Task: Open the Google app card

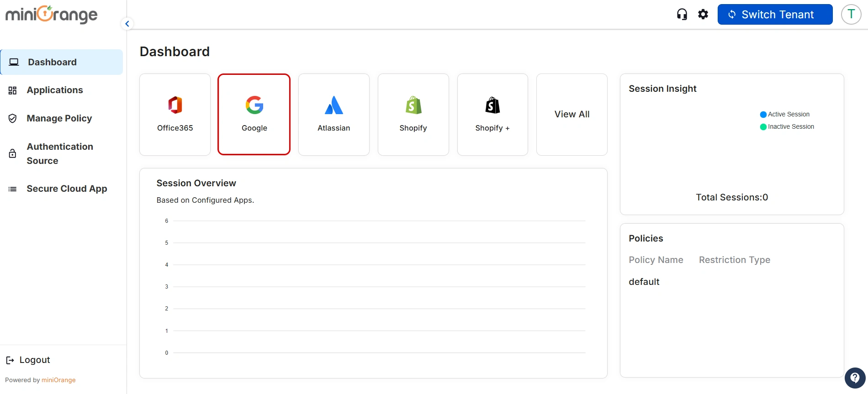Action: click(254, 115)
